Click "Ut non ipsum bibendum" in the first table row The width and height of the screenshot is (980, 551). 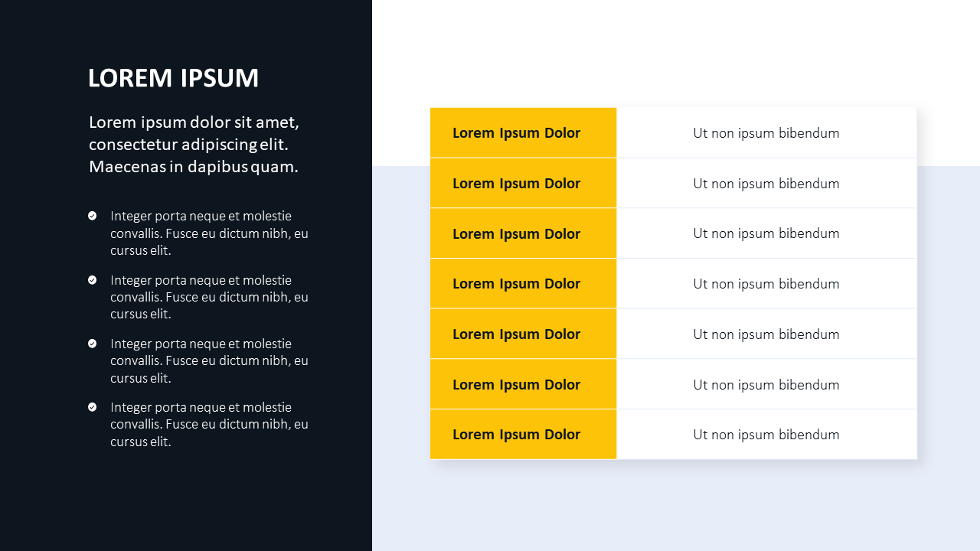click(766, 133)
